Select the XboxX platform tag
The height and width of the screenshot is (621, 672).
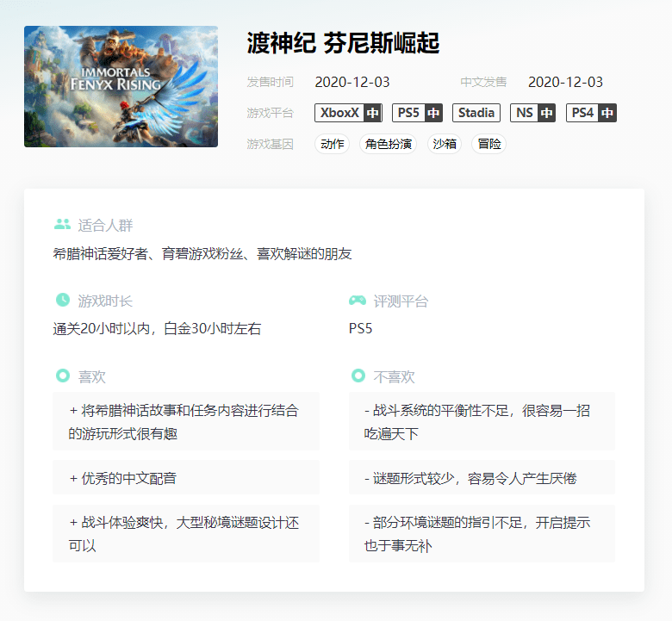tap(348, 113)
